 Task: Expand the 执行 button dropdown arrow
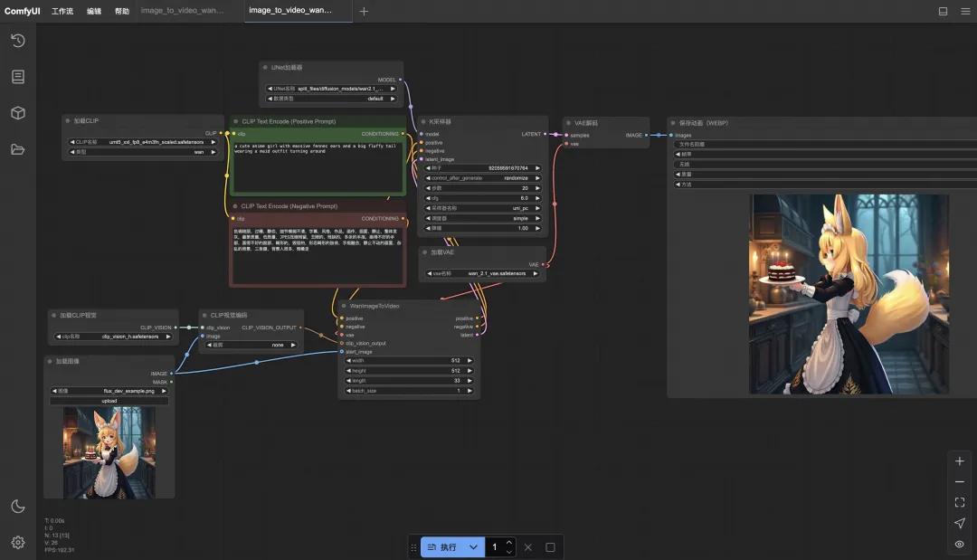point(473,547)
